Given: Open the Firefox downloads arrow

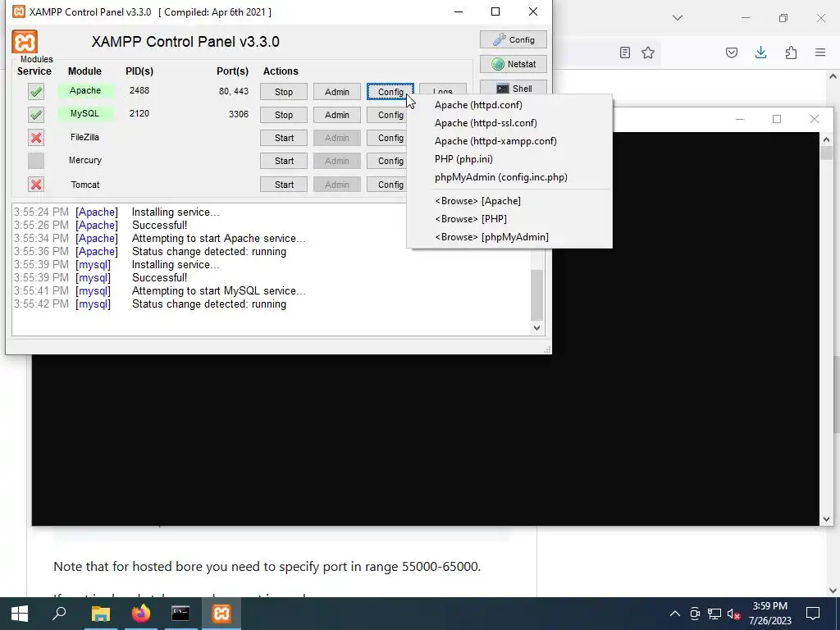Looking at the screenshot, I should [x=760, y=52].
